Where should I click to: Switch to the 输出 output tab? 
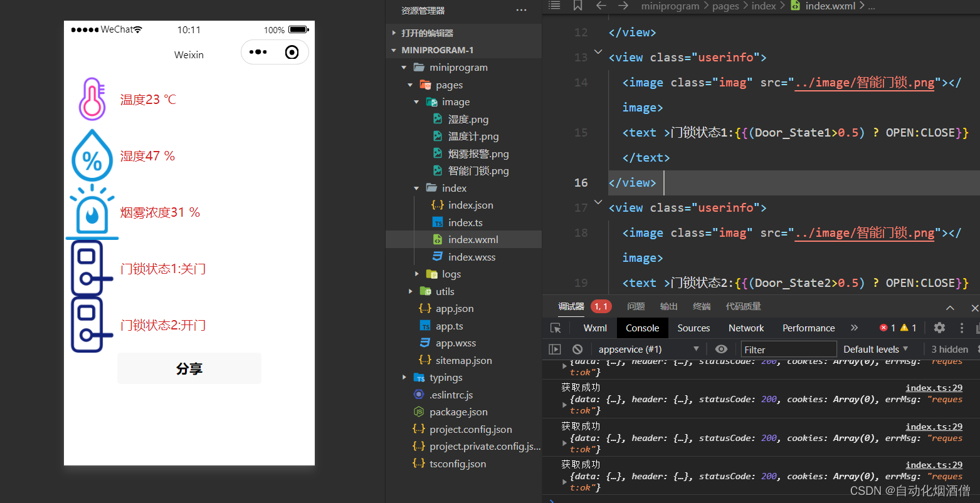pyautogui.click(x=669, y=306)
